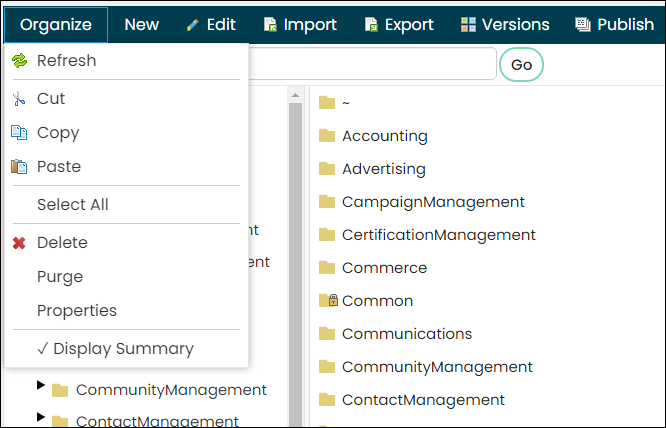Screen dimensions: 666x428
Task: Click the Export document icon
Action: [x=372, y=25]
